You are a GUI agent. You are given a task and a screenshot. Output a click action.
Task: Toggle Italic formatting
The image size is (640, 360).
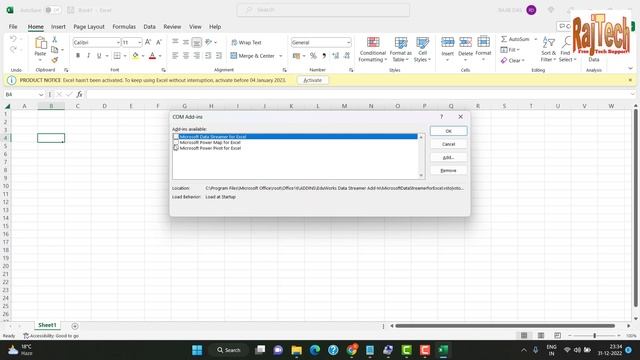pyautogui.click(x=89, y=56)
